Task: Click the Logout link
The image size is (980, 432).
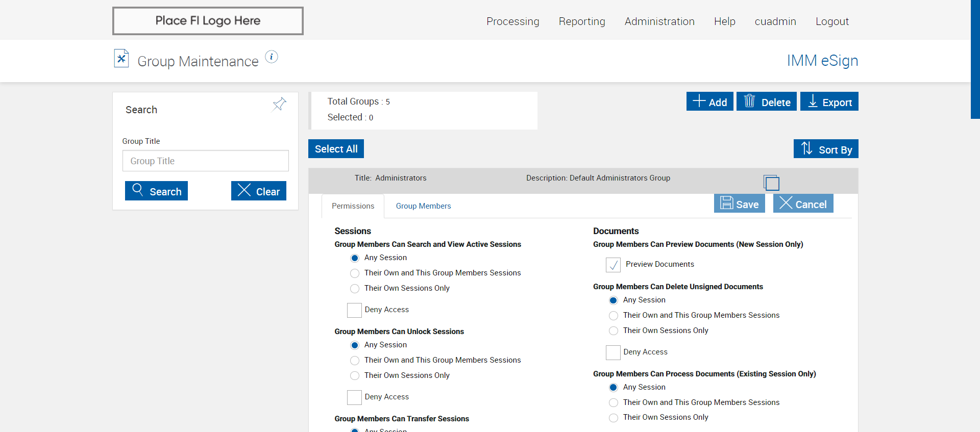Action: click(x=832, y=21)
